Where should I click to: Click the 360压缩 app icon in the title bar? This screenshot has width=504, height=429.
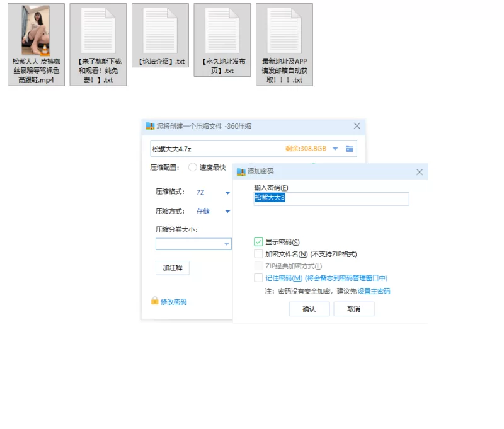coord(150,126)
